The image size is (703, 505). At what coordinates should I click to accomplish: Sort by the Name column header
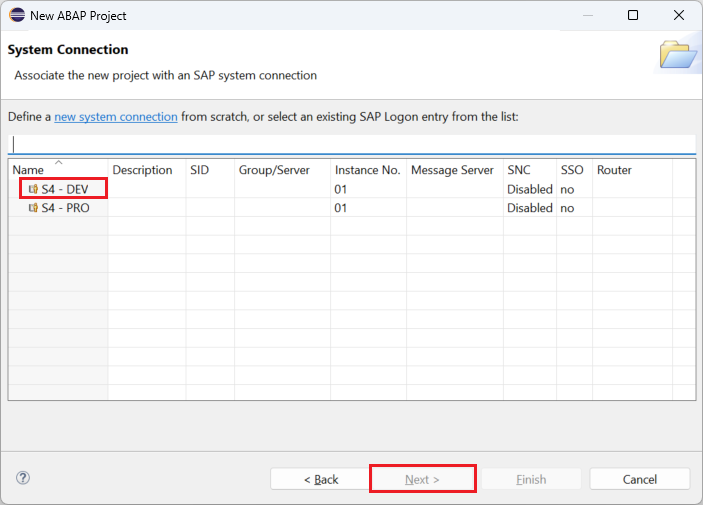click(29, 170)
